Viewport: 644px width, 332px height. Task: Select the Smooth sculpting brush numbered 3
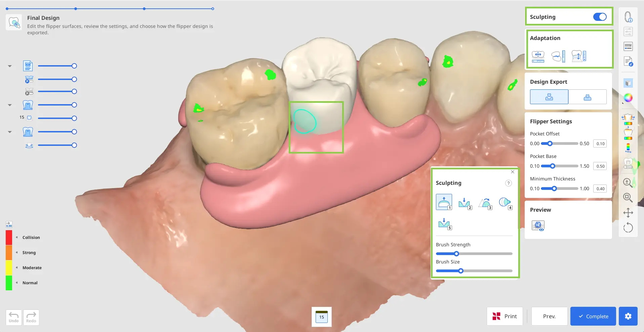tap(485, 203)
